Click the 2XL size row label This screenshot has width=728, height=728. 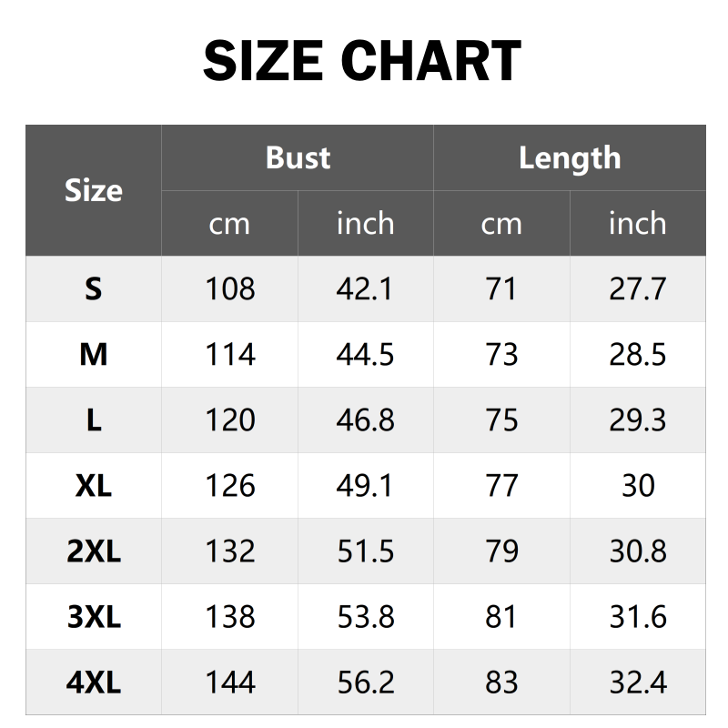point(94,551)
